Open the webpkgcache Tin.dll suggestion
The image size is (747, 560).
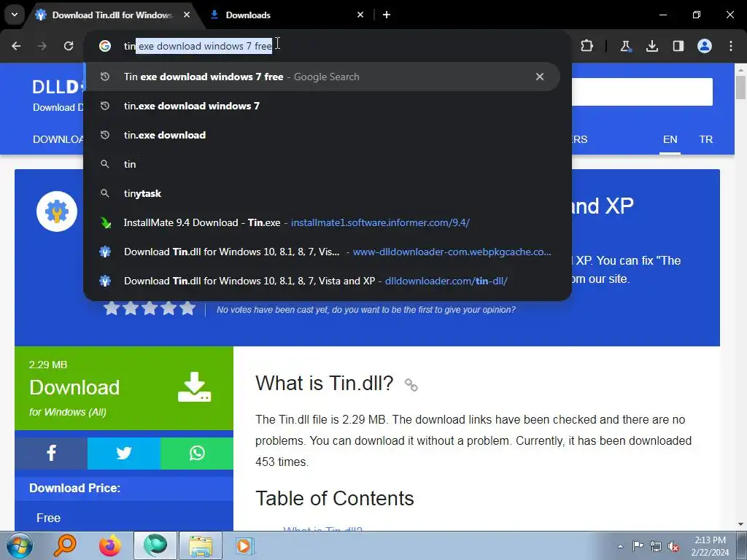pyautogui.click(x=322, y=252)
